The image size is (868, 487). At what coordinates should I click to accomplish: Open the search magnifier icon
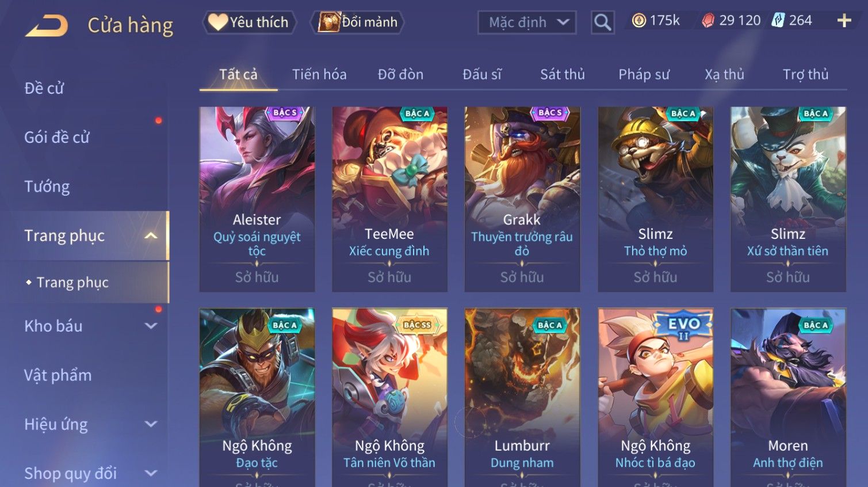602,22
